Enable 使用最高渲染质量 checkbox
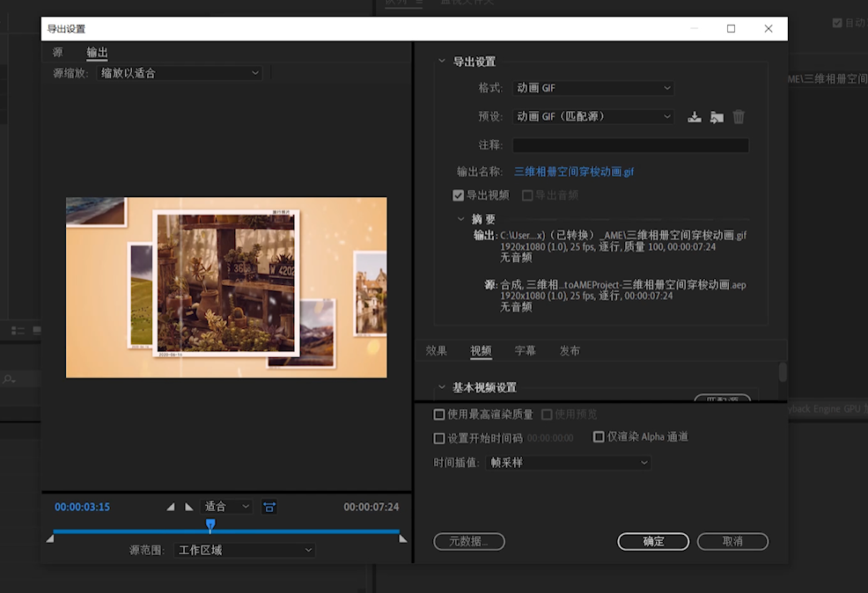This screenshot has height=593, width=868. [439, 414]
